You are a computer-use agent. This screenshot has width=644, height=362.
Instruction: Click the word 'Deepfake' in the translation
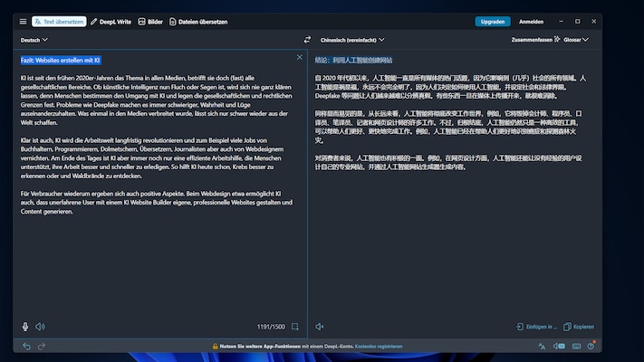(x=327, y=96)
